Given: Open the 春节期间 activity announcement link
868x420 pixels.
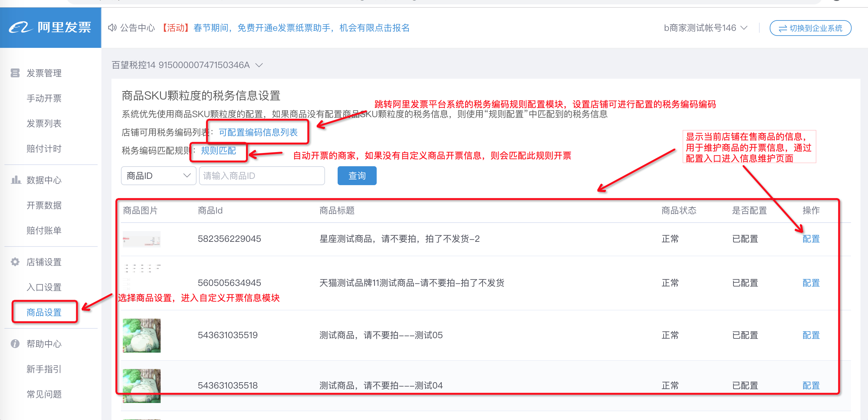Looking at the screenshot, I should pos(301,28).
